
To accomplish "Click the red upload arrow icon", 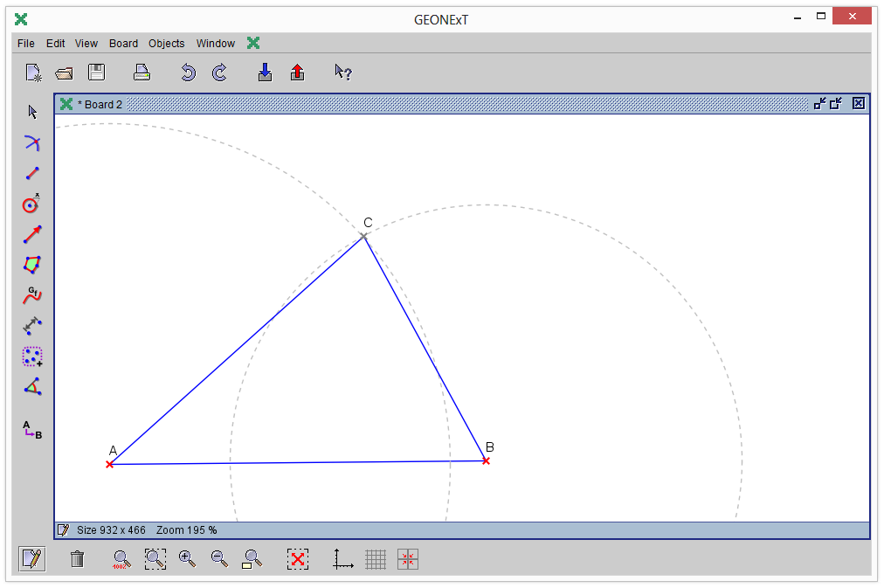I will point(297,73).
